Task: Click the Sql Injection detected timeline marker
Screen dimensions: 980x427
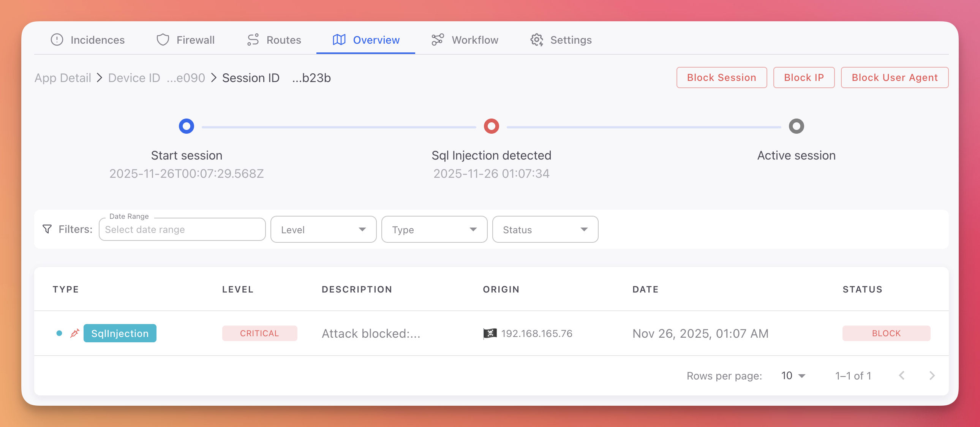Action: (491, 126)
